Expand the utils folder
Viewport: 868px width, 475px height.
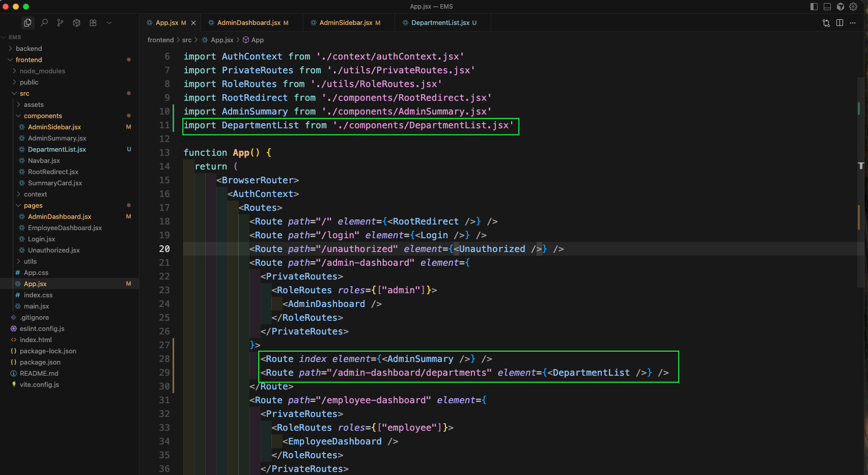(x=69, y=261)
